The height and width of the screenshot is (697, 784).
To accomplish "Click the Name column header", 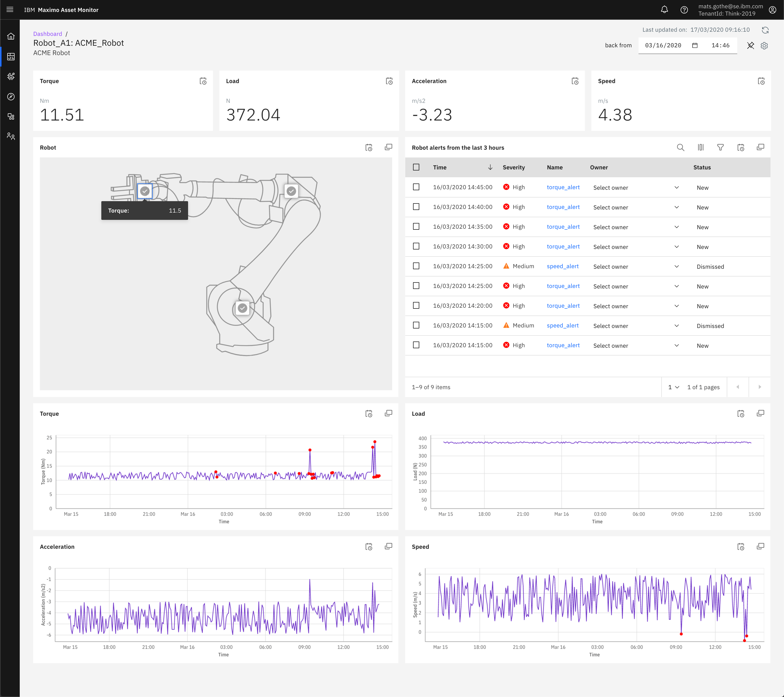I will pos(555,167).
